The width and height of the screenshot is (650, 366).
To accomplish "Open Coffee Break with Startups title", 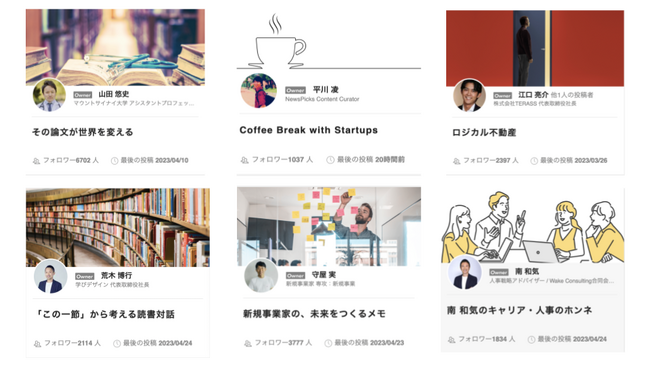I will pos(308,130).
